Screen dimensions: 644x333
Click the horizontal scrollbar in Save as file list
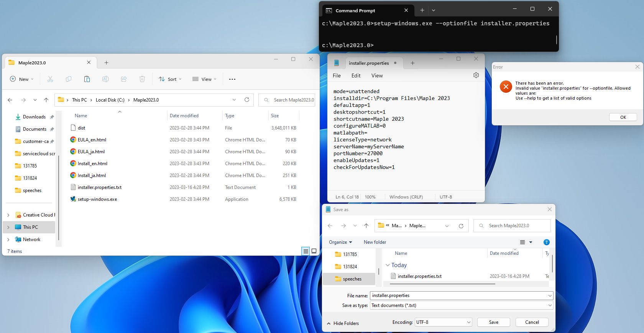pyautogui.click(x=442, y=284)
